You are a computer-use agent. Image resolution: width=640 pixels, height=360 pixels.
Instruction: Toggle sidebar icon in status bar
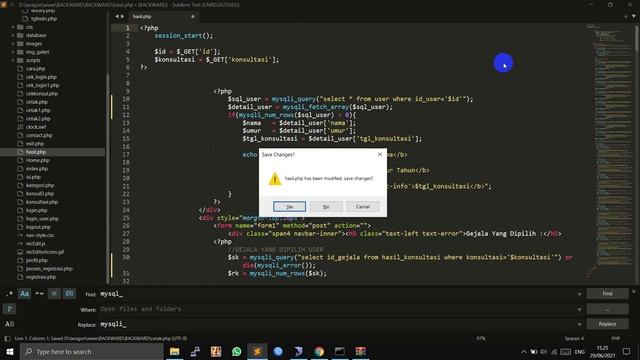pos(7,338)
